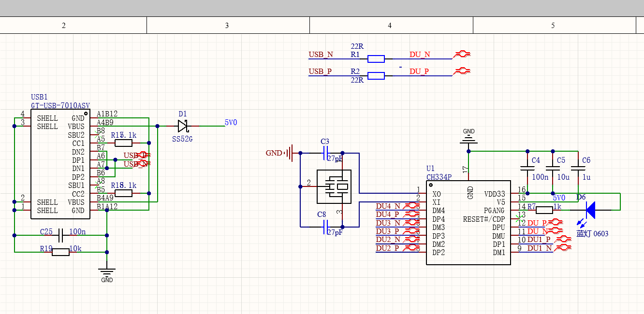The height and width of the screenshot is (314, 644).
Task: Select the D1 Schottky diode symbol
Action: click(x=182, y=126)
